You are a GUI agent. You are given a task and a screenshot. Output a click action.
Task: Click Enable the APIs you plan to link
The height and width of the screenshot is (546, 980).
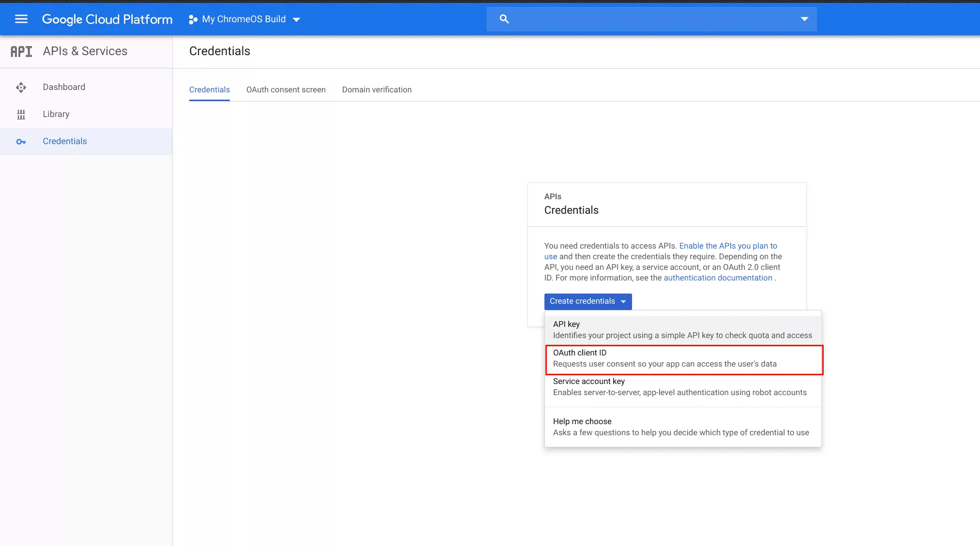(x=727, y=246)
